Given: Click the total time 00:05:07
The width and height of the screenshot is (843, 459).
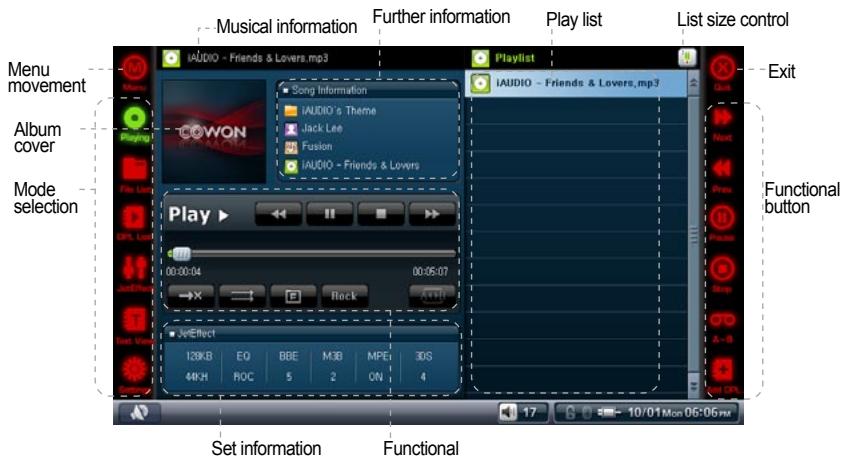Looking at the screenshot, I should [x=430, y=272].
